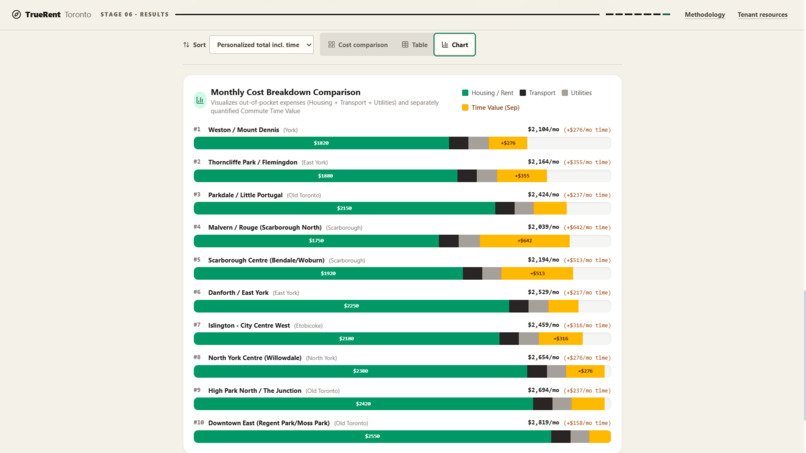This screenshot has height=453, width=806.
Task: Click the $1820 green rent bar for Weston
Action: tap(321, 143)
